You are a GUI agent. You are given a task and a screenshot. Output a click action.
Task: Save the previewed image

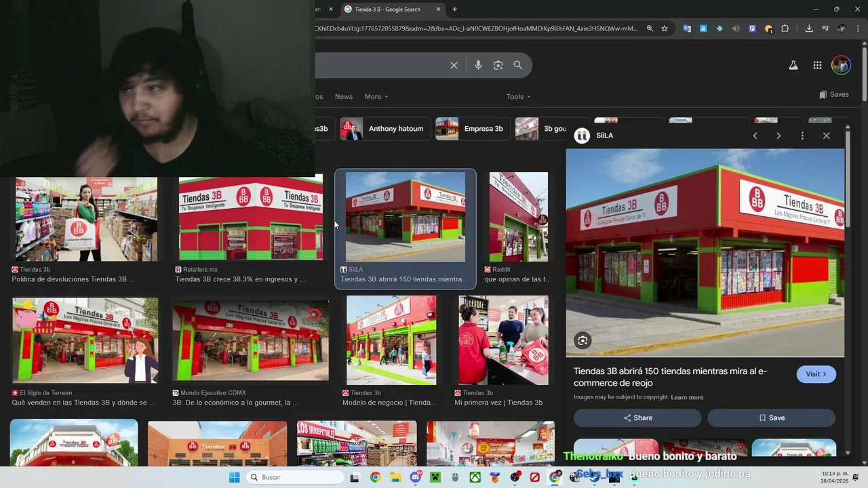click(771, 418)
